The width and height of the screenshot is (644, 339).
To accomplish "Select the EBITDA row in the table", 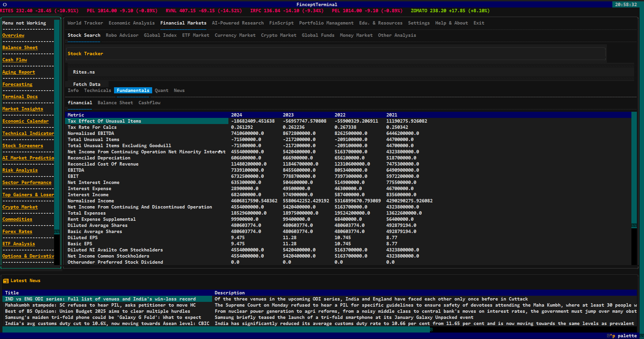I will [x=76, y=170].
